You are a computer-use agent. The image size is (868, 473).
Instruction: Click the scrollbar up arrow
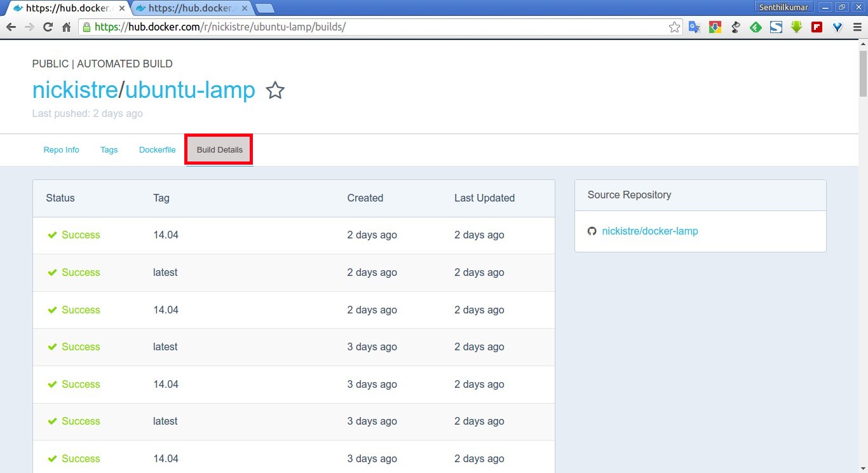[x=863, y=44]
